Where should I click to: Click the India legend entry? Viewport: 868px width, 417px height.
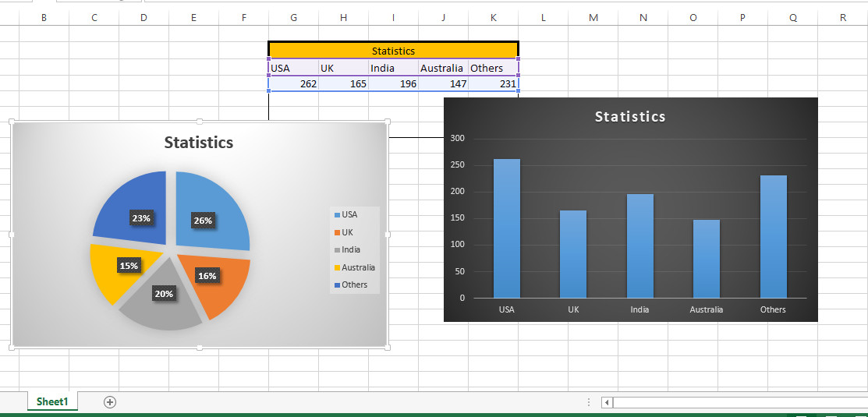coord(347,249)
